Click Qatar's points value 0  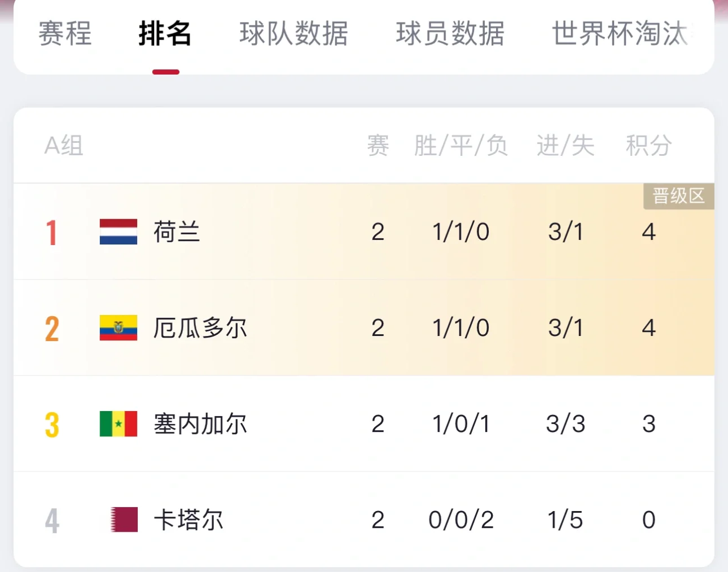point(650,520)
